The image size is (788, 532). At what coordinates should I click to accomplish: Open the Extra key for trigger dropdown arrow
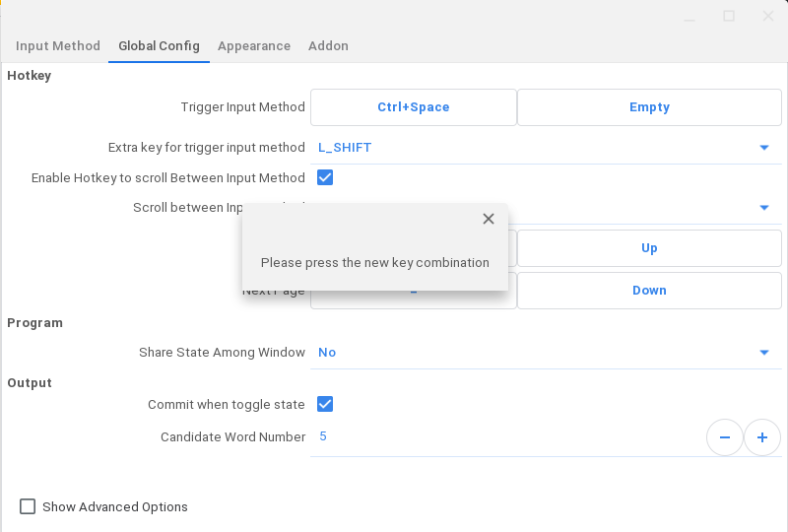(x=763, y=148)
